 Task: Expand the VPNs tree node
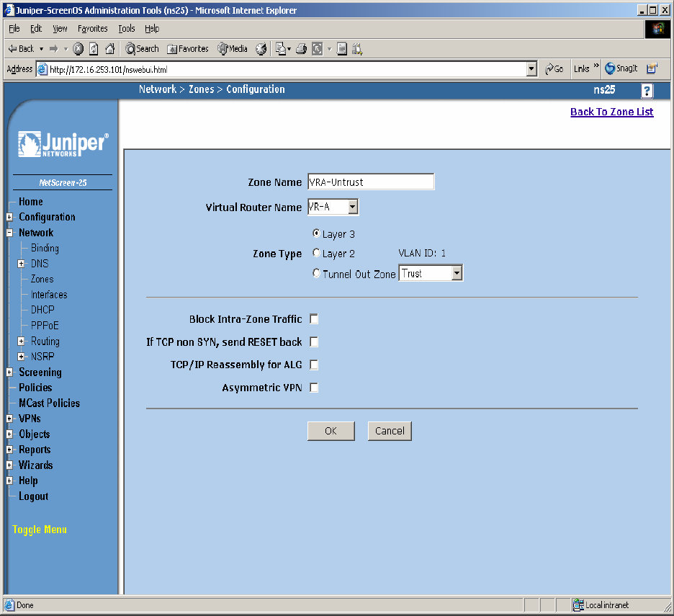click(x=9, y=419)
